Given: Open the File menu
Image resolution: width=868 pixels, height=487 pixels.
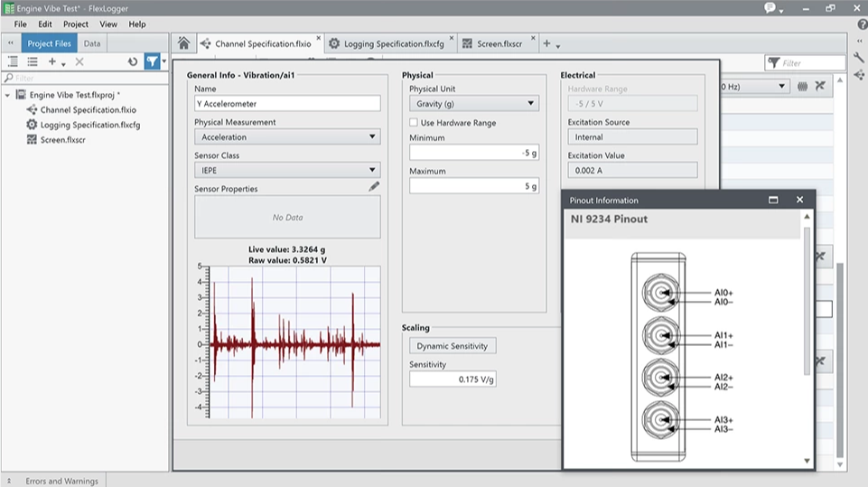Looking at the screenshot, I should [20, 24].
